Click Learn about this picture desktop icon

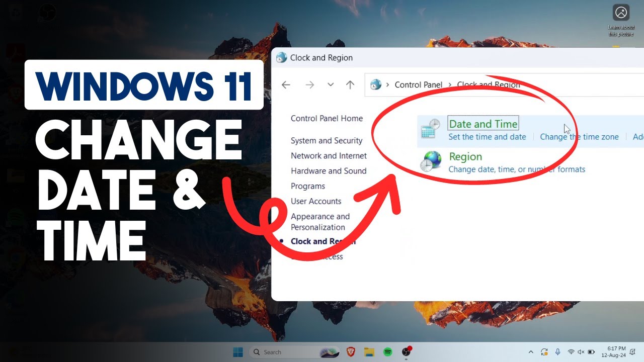click(621, 20)
